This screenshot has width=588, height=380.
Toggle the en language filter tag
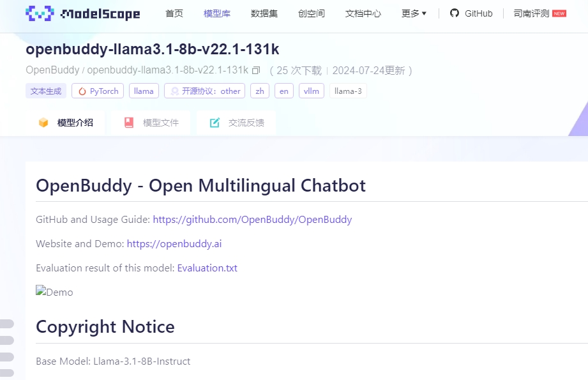(x=283, y=91)
